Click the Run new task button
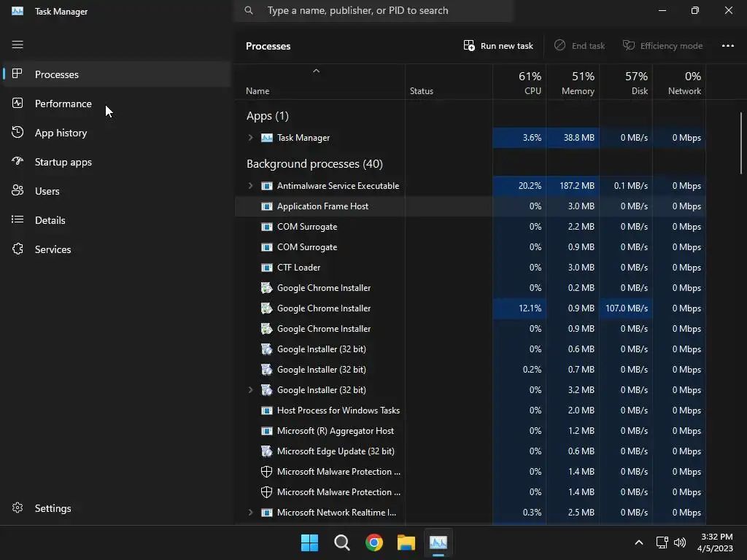Viewport: 747px width, 560px height. click(x=498, y=46)
